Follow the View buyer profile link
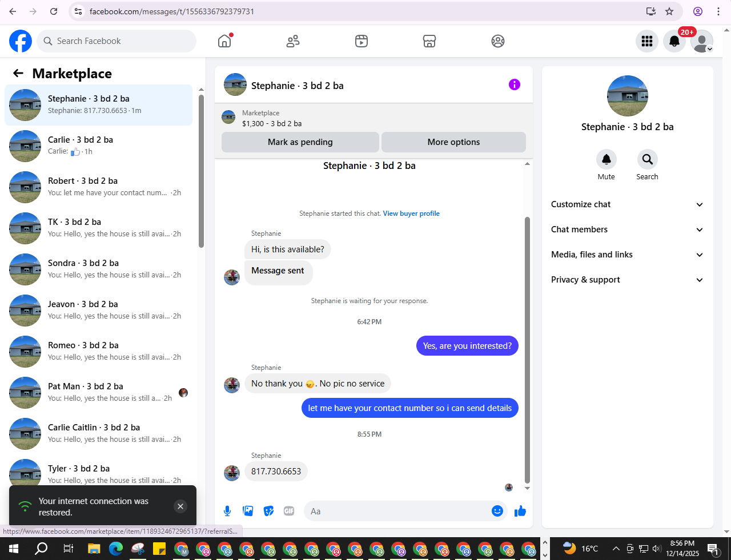731x560 pixels. [411, 213]
